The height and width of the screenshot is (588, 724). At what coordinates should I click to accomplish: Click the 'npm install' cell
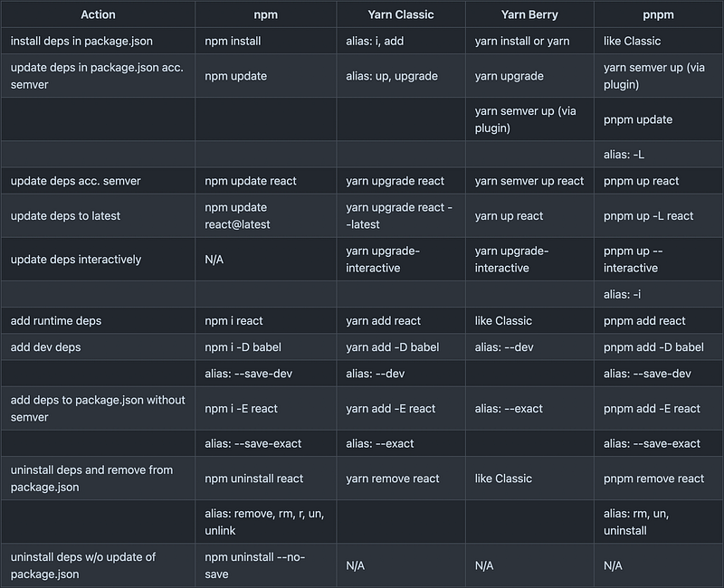[265, 41]
